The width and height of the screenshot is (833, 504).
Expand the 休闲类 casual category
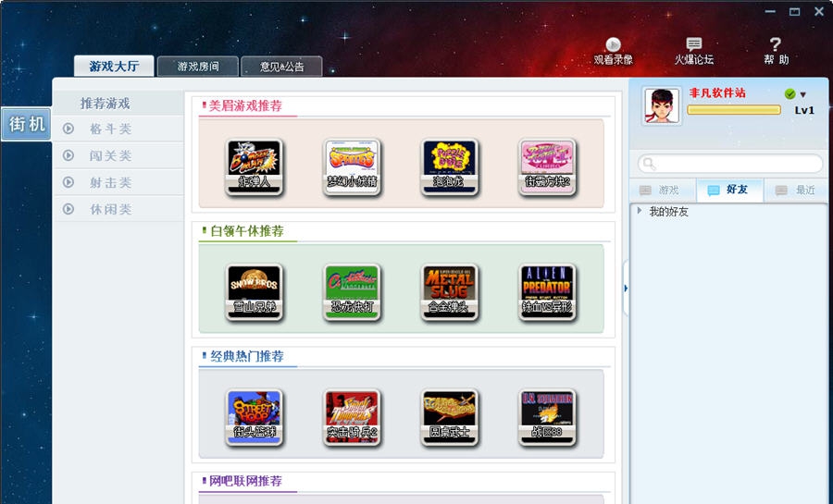(118, 209)
